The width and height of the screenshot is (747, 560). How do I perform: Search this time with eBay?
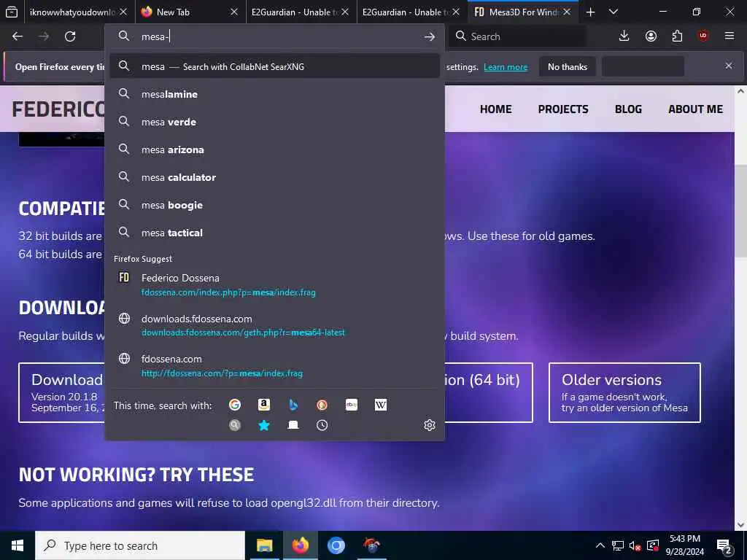coord(351,405)
